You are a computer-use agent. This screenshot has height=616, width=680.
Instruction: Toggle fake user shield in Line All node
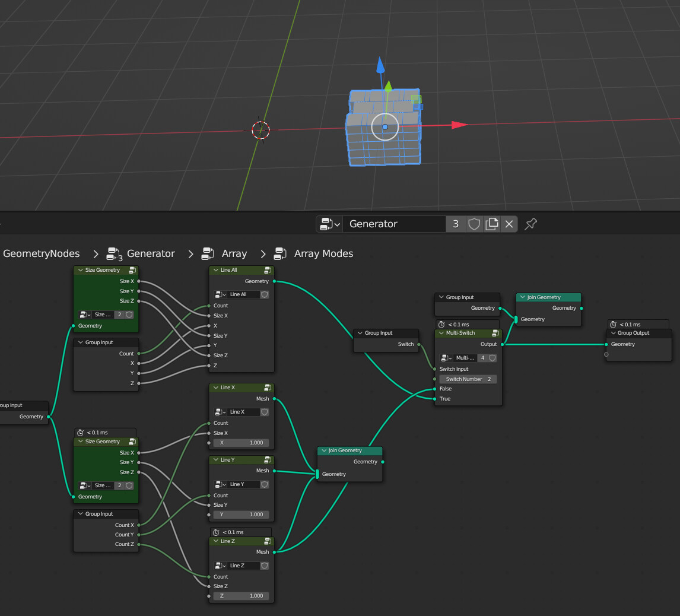pos(265,294)
